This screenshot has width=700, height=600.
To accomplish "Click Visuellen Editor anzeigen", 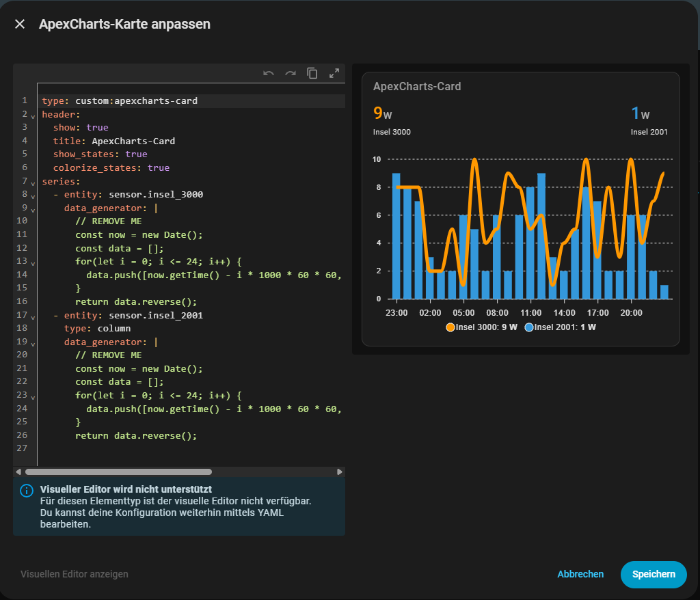I will pos(75,574).
